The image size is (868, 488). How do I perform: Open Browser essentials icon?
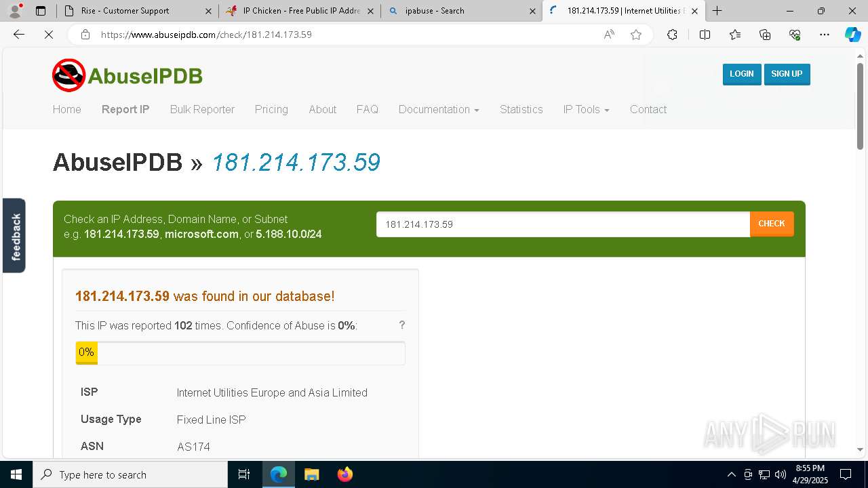[795, 35]
